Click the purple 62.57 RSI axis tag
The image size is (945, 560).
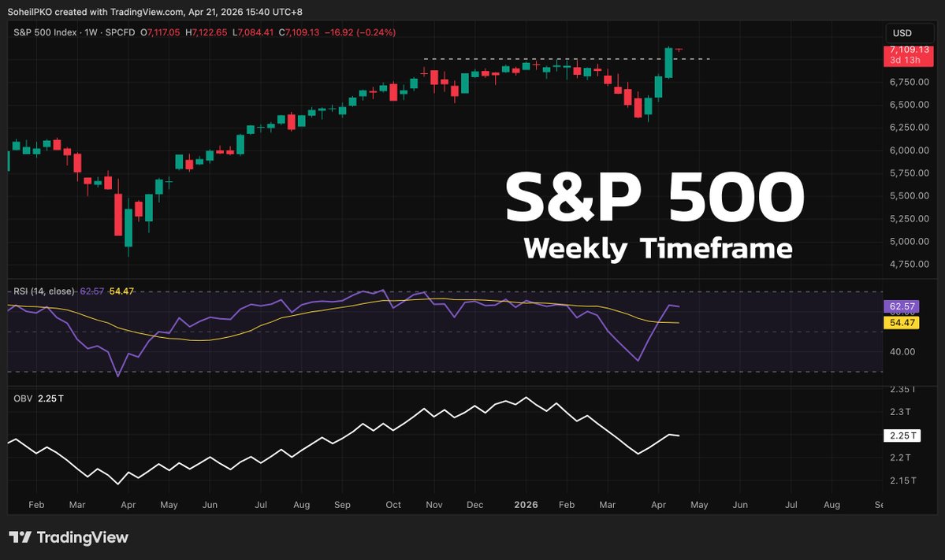[902, 306]
